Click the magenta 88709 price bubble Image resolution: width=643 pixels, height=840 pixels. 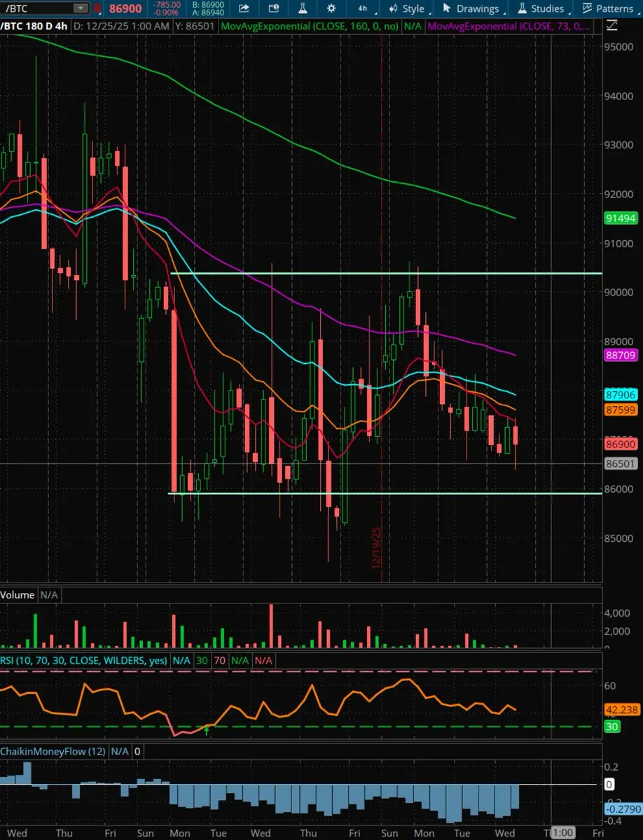pos(622,356)
